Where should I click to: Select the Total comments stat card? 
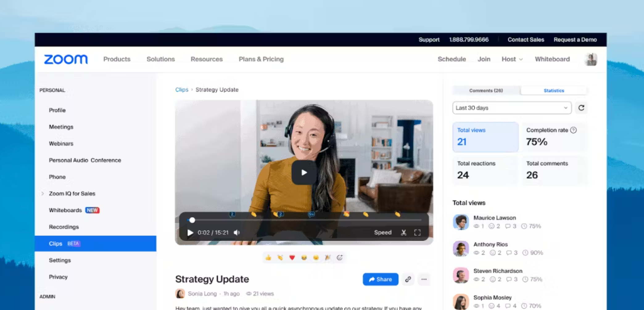coord(555,170)
